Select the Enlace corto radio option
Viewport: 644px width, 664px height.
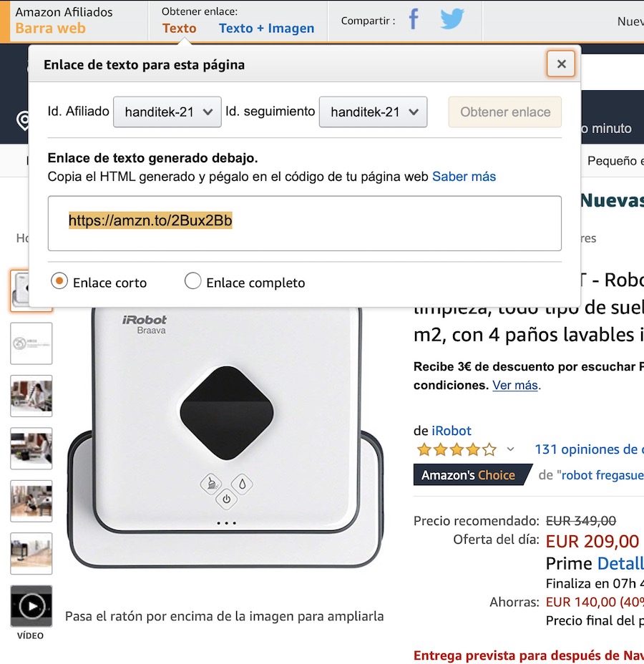pos(59,281)
